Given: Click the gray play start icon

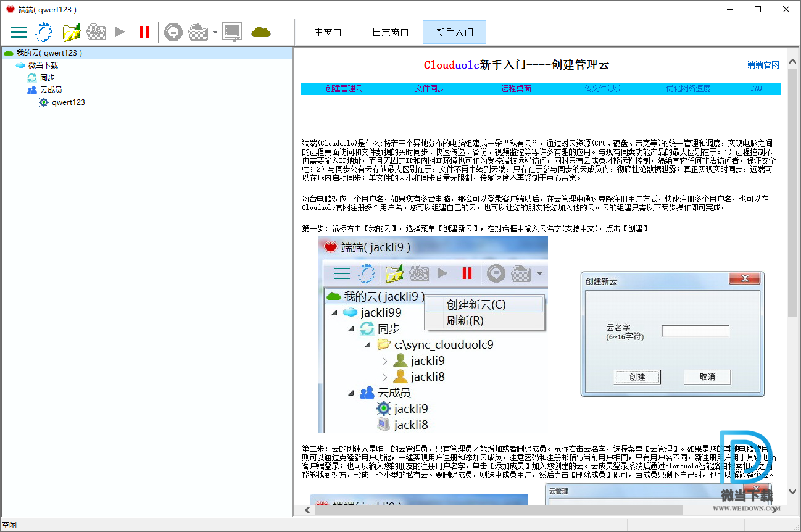Looking at the screenshot, I should (120, 32).
